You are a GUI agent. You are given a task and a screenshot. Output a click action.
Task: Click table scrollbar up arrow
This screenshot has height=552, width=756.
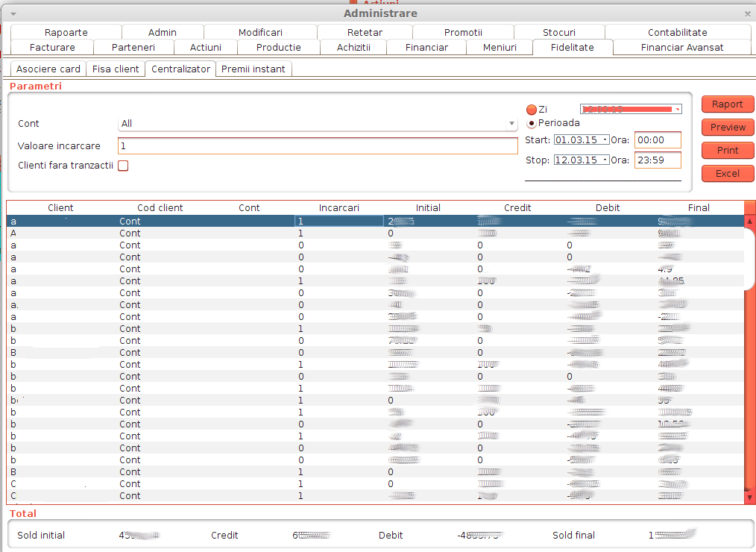[750, 221]
